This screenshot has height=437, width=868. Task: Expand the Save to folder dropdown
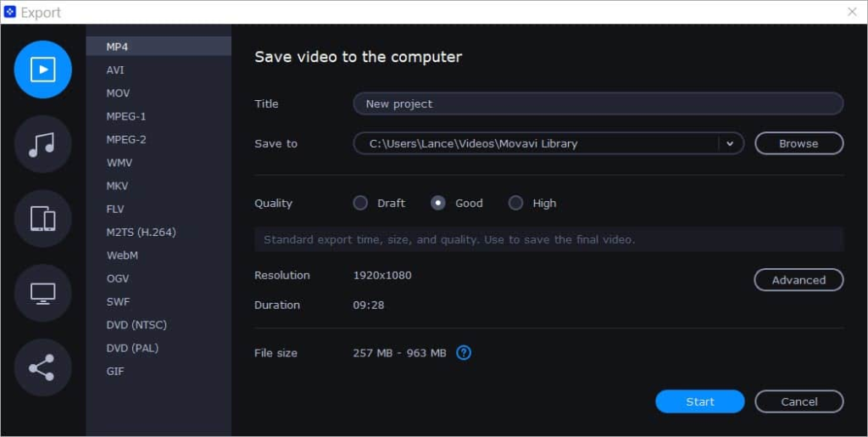tap(730, 143)
